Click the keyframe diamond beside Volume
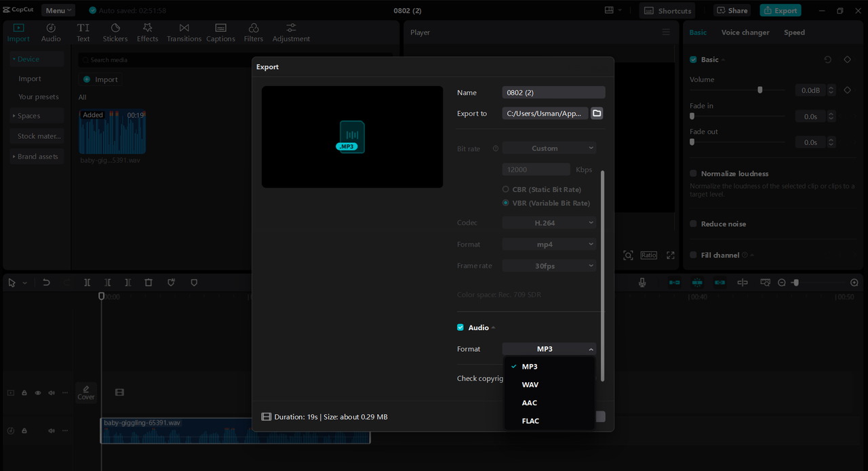 pos(847,90)
